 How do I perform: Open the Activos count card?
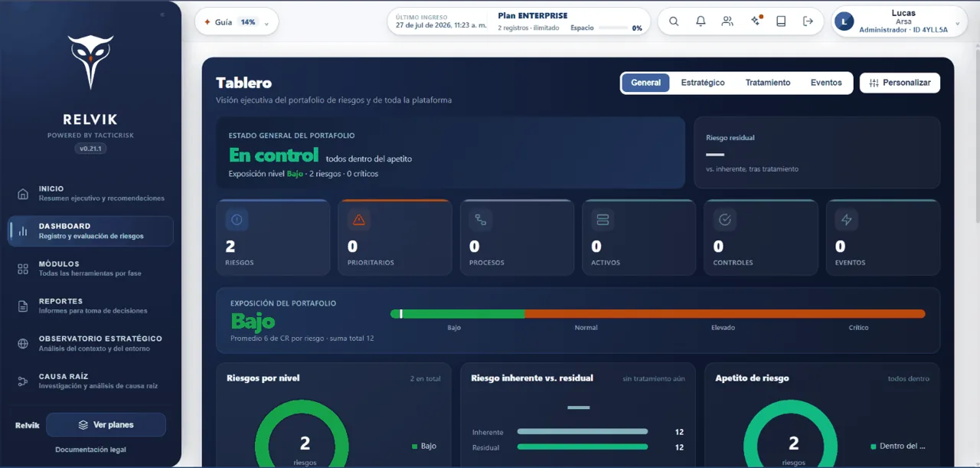click(x=639, y=237)
